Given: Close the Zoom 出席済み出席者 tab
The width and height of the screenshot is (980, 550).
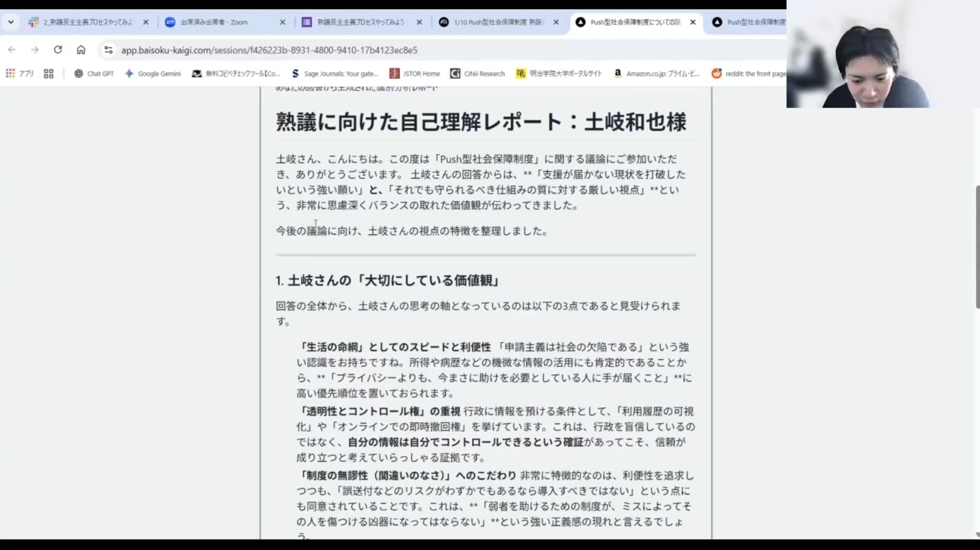Looking at the screenshot, I should pos(282,22).
